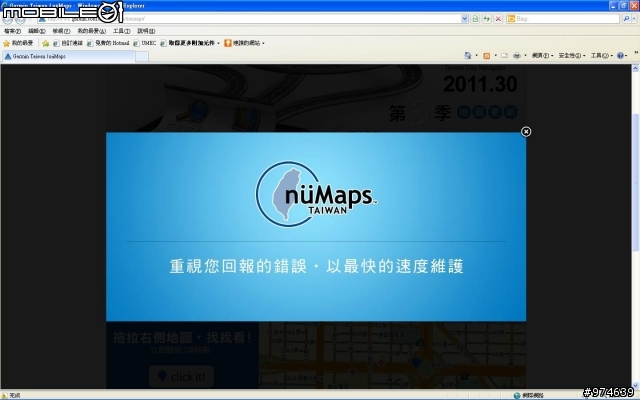
Task: Expand the search provider dropdown arrow
Action: click(635, 19)
